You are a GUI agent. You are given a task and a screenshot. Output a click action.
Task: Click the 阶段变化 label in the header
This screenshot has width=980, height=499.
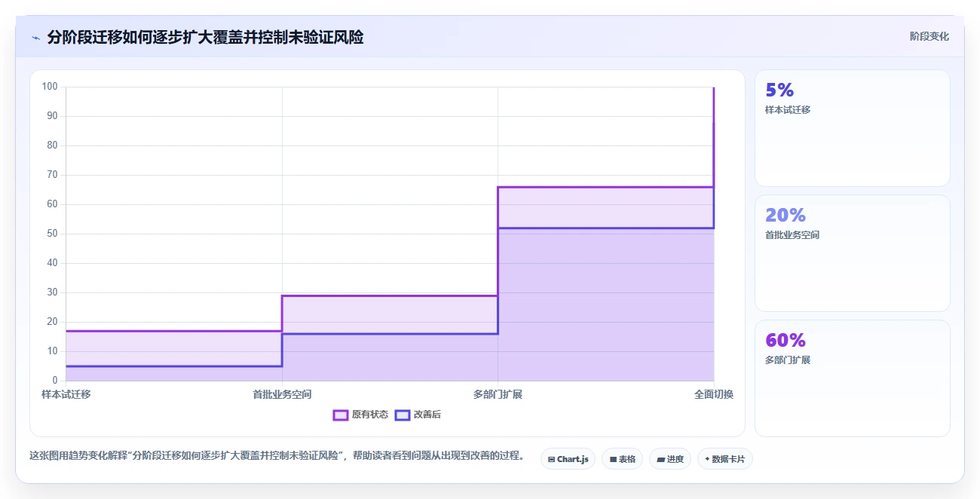[x=929, y=36]
